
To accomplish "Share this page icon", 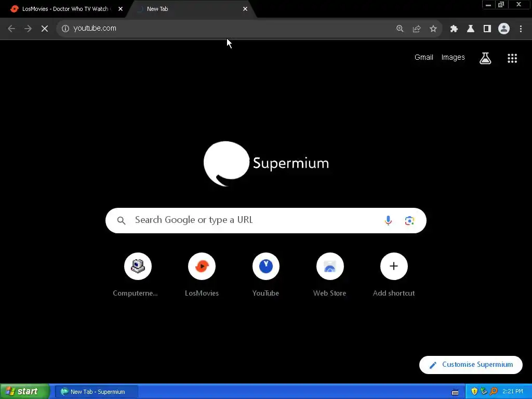I will pos(417,29).
